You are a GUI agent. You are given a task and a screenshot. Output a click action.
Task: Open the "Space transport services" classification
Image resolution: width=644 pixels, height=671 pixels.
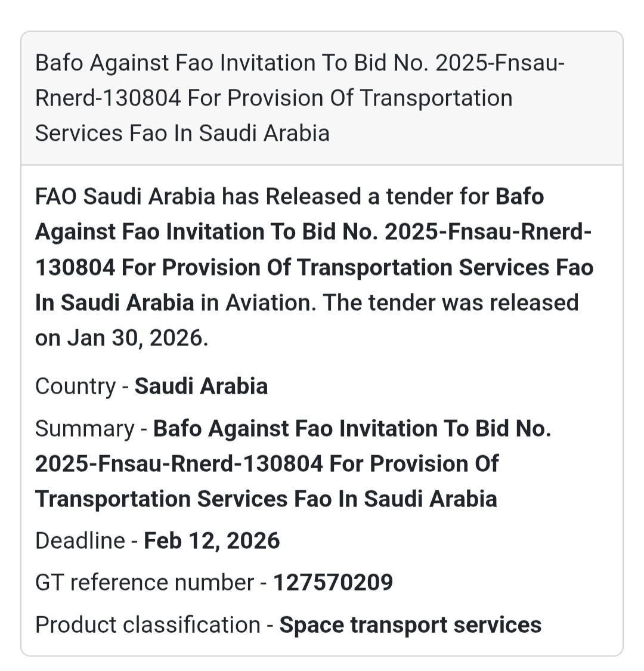(410, 624)
